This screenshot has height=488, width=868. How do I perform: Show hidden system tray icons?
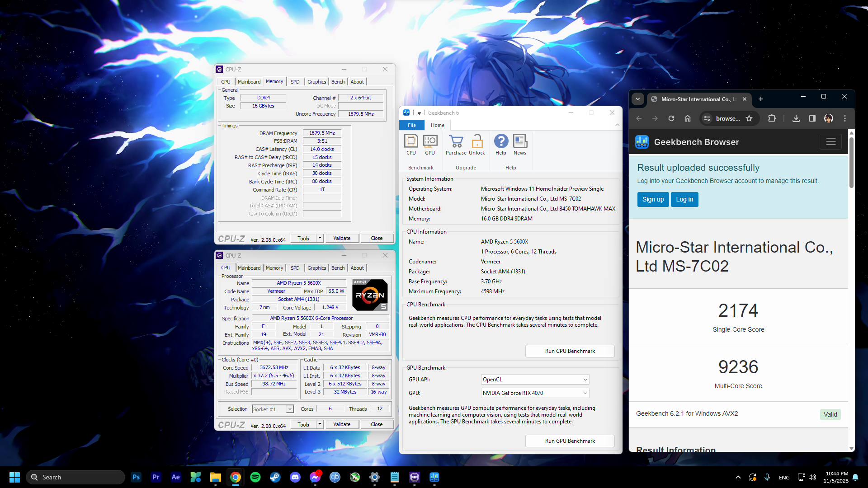click(738, 477)
